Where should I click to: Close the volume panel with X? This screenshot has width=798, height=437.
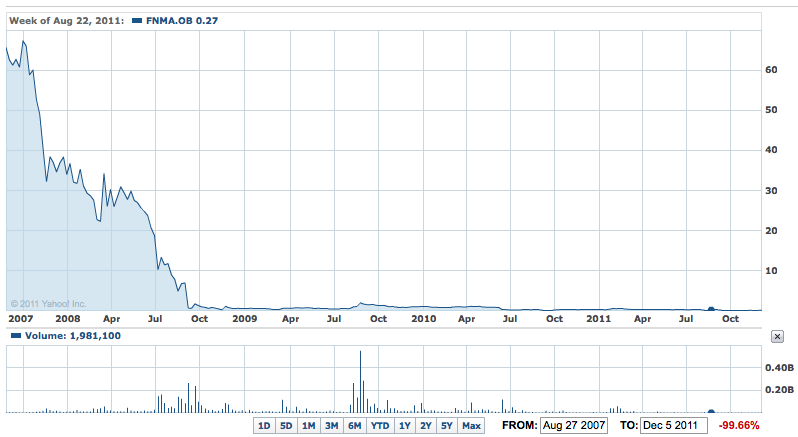click(777, 336)
